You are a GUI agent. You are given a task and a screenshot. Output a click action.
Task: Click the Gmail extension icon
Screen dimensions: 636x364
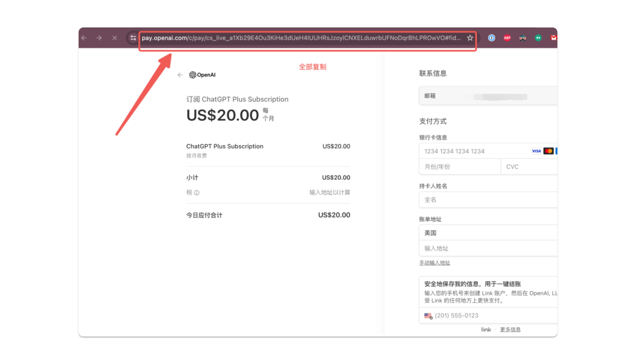554,38
